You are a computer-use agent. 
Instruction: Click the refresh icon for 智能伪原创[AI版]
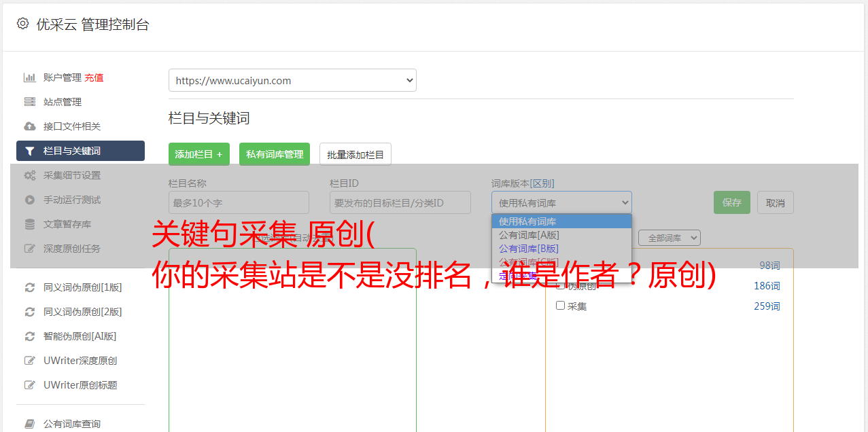[x=29, y=336]
